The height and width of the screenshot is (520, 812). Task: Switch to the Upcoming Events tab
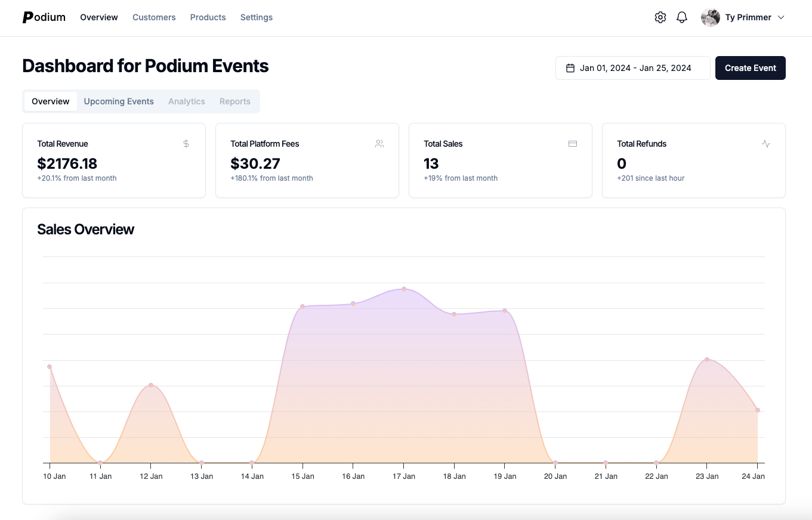point(119,101)
